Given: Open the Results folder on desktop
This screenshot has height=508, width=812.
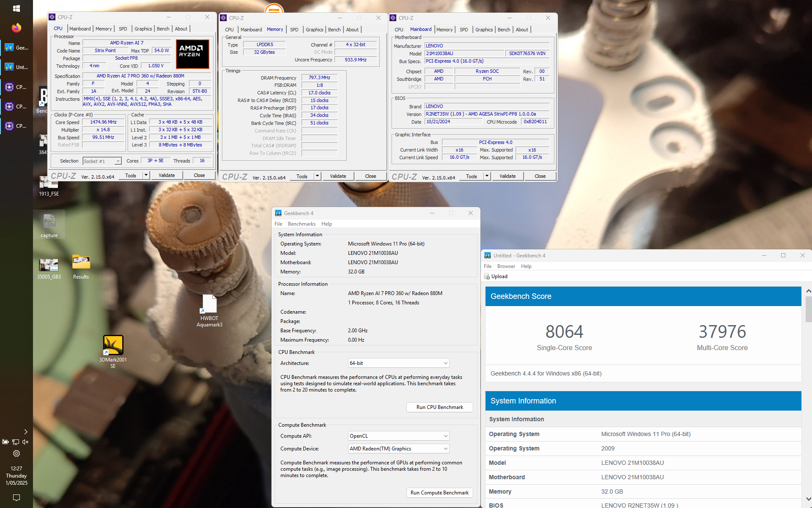Looking at the screenshot, I should point(81,267).
